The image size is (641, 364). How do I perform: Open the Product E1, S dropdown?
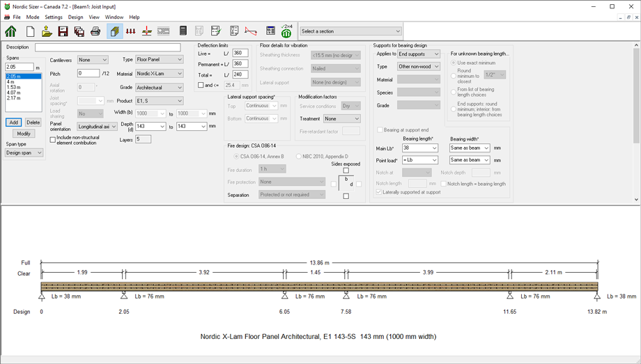(160, 100)
